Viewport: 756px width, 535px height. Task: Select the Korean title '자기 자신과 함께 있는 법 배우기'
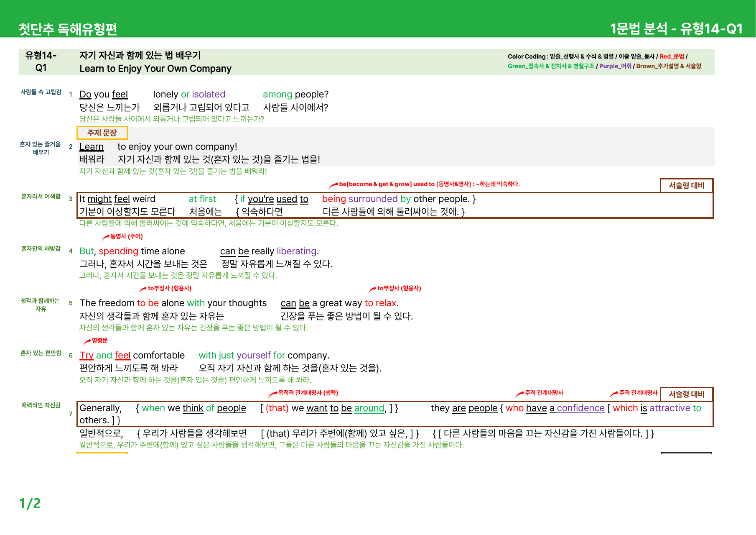coord(140,55)
